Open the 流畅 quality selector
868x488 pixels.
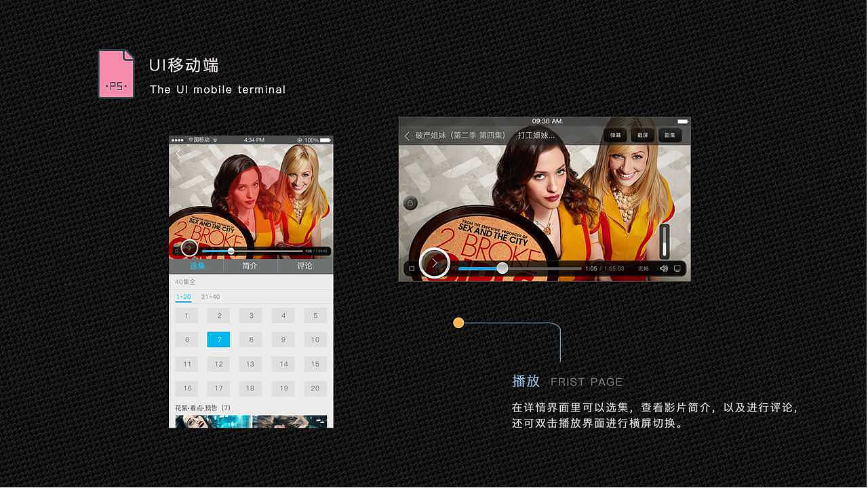643,269
